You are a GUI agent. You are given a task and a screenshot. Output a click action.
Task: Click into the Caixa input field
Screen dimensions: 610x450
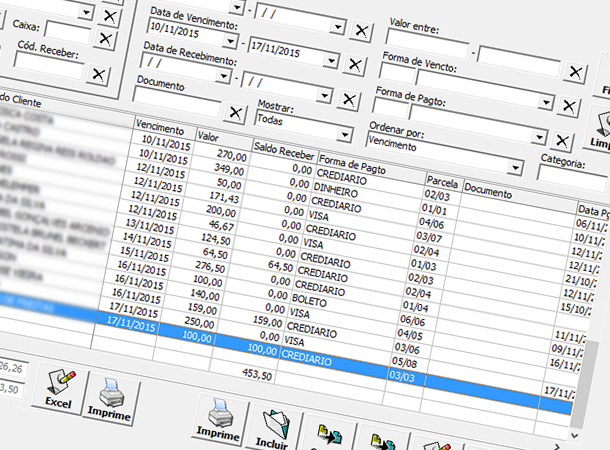point(68,32)
